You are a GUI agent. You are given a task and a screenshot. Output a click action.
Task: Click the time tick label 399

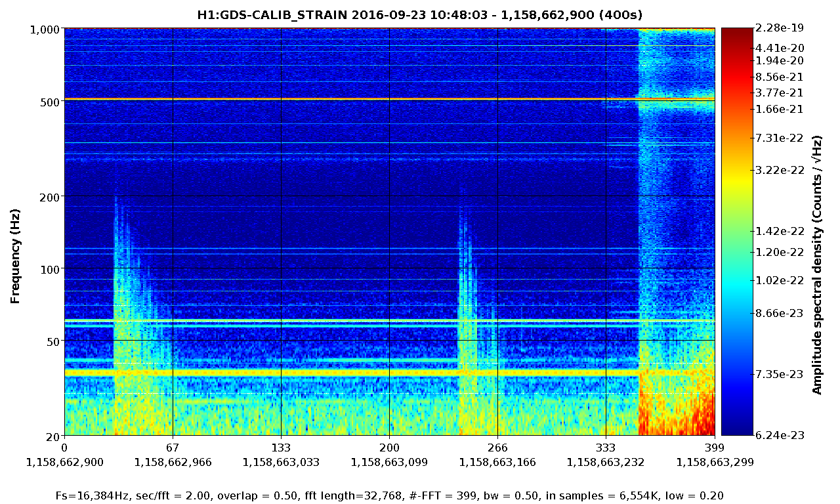click(714, 449)
